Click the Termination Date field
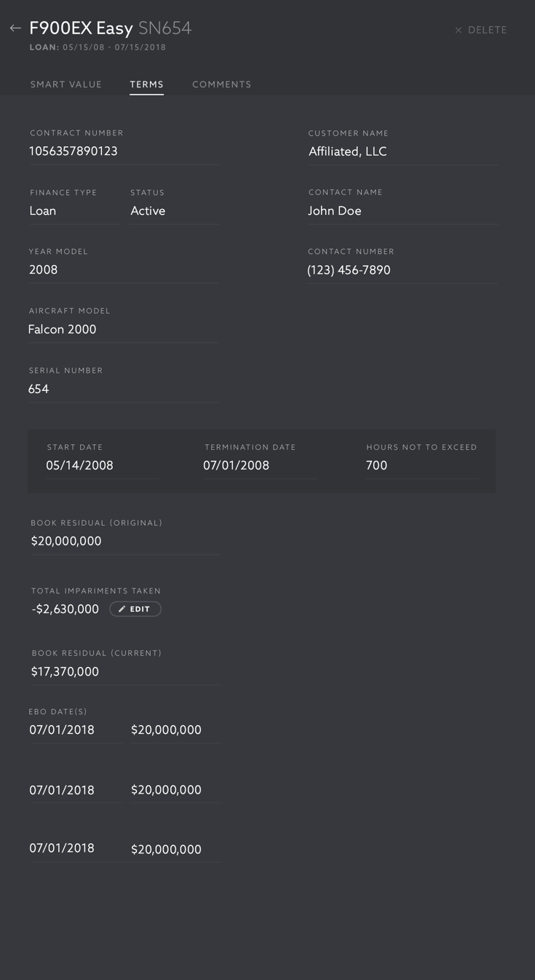This screenshot has height=980, width=535. click(259, 466)
